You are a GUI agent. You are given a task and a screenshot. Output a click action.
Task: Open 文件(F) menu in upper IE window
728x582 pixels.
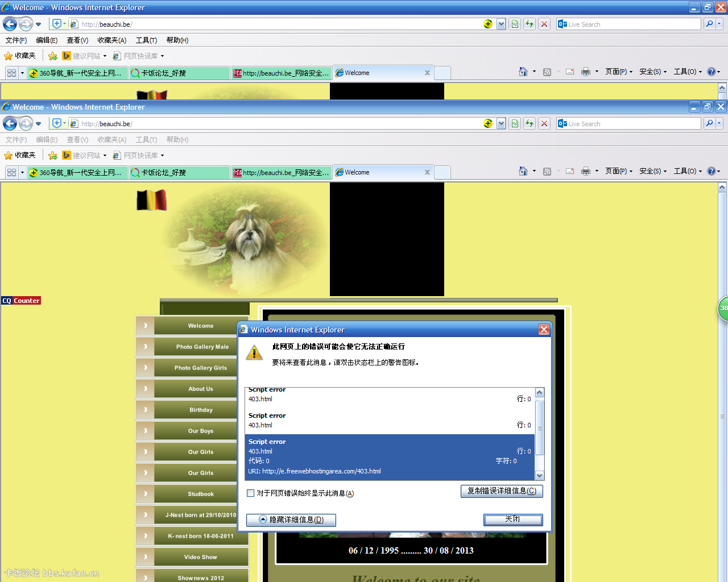(16, 40)
